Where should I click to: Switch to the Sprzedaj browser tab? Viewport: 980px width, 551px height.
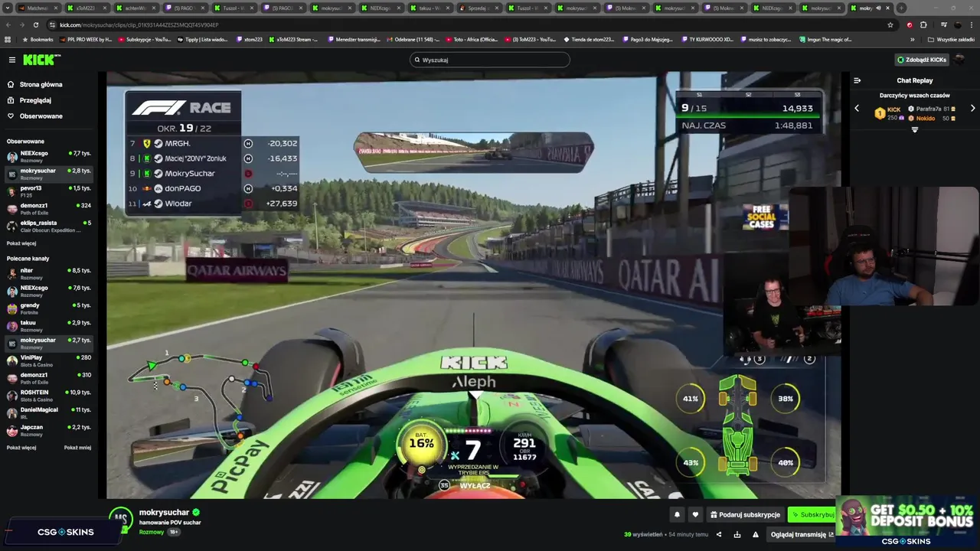(x=480, y=8)
